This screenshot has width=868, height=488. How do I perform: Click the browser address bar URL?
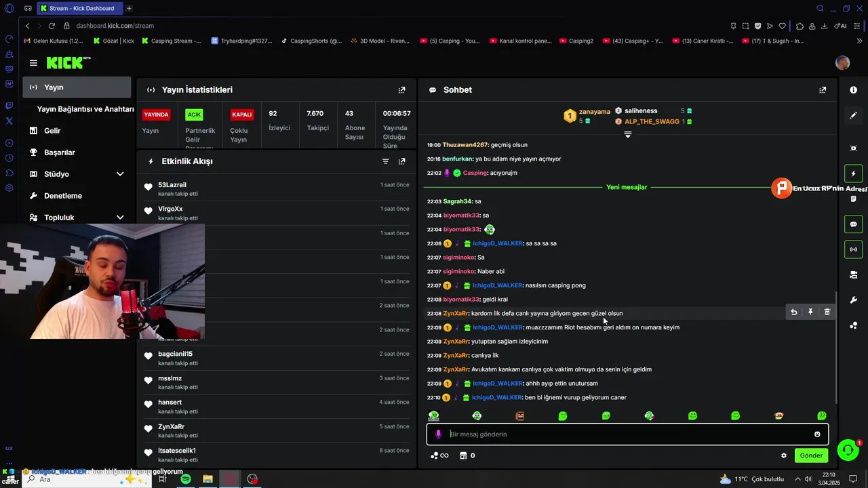click(x=115, y=26)
